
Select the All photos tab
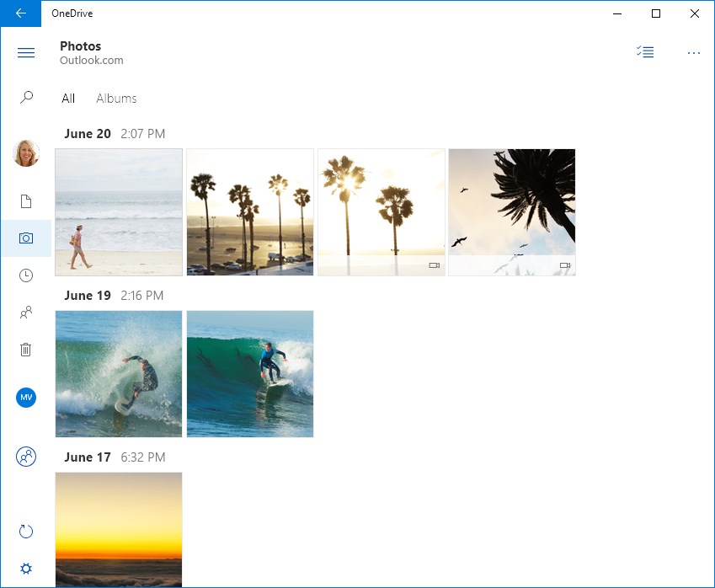pos(67,98)
